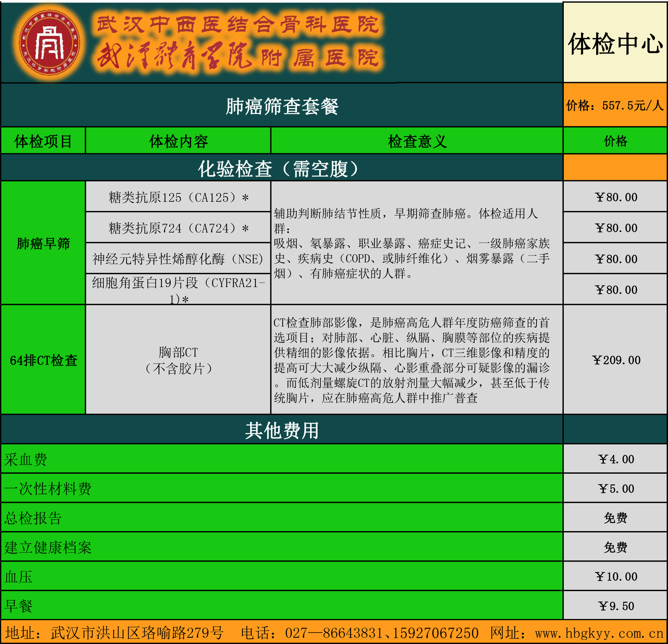
Task: Select the 价格 column header
Action: (615, 141)
